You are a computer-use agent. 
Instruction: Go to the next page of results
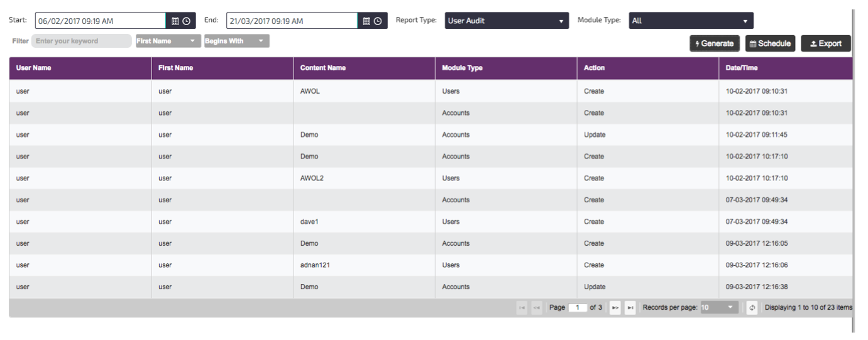(x=615, y=308)
